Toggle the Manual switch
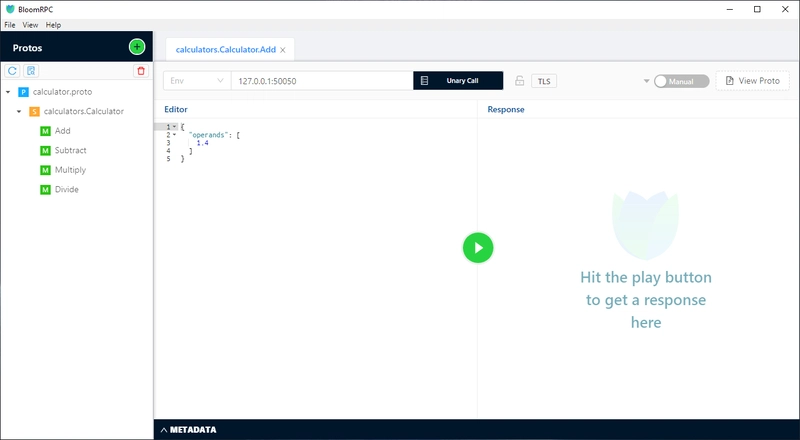 [682, 81]
